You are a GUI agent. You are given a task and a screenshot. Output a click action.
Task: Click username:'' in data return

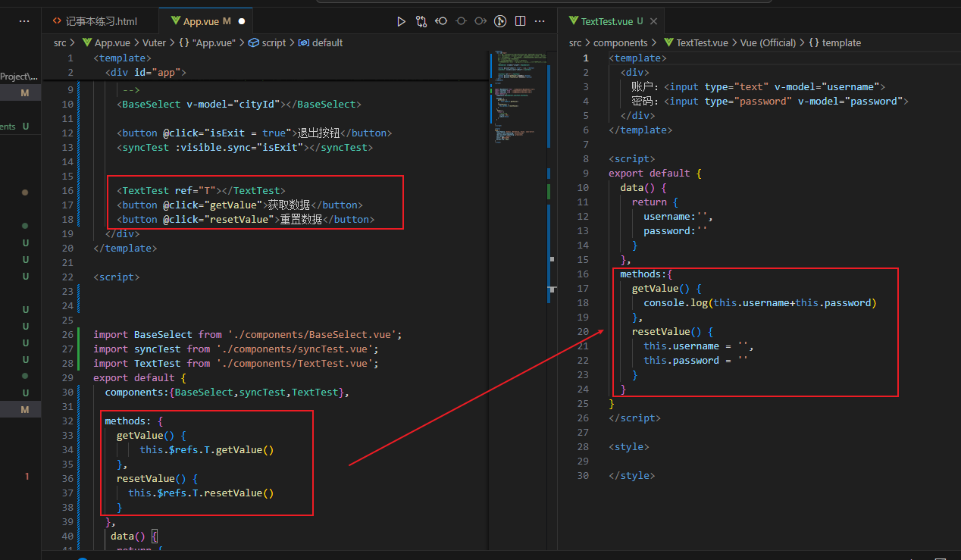pos(678,216)
